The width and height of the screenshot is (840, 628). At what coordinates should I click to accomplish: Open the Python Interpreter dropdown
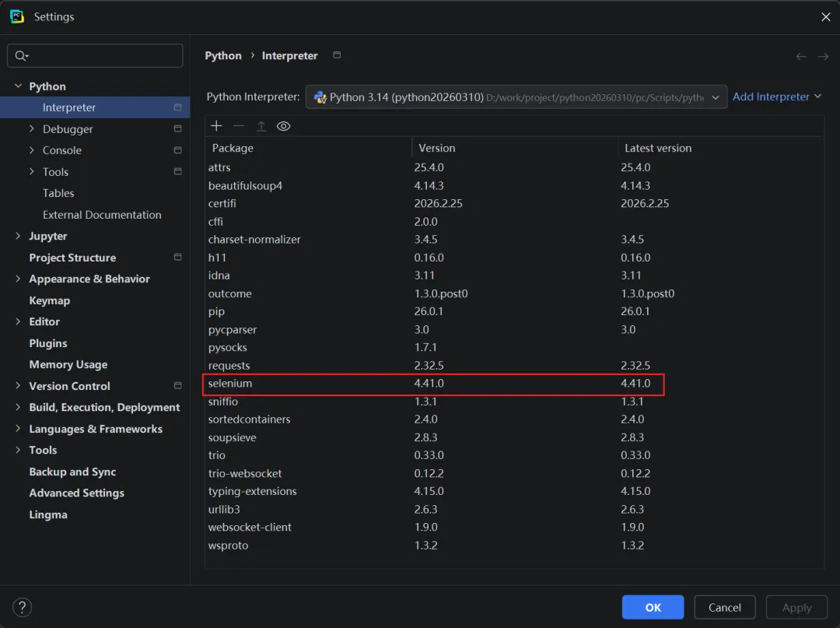pyautogui.click(x=516, y=97)
